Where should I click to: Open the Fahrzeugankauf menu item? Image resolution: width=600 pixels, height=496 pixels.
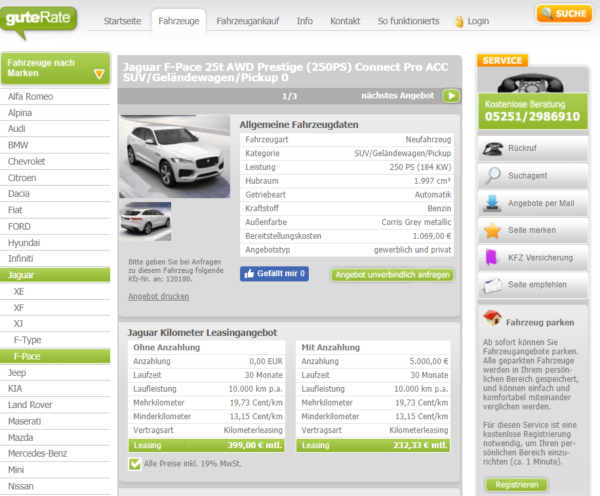(x=248, y=21)
